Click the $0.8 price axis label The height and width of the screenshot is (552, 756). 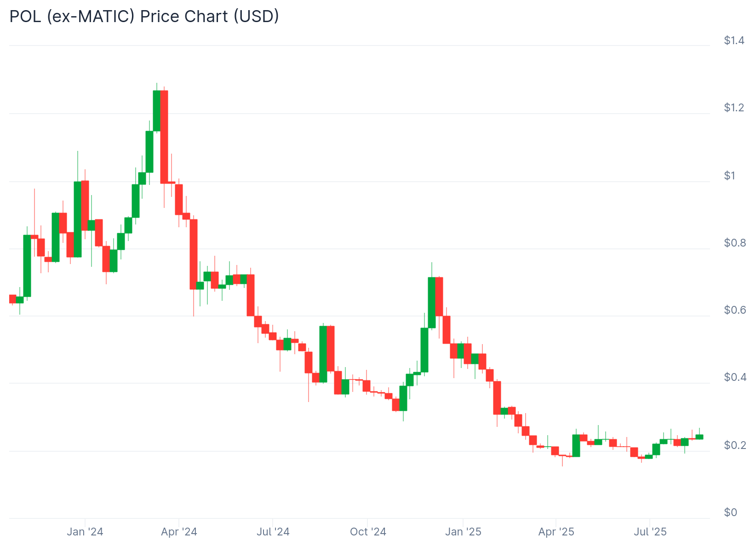click(x=735, y=242)
